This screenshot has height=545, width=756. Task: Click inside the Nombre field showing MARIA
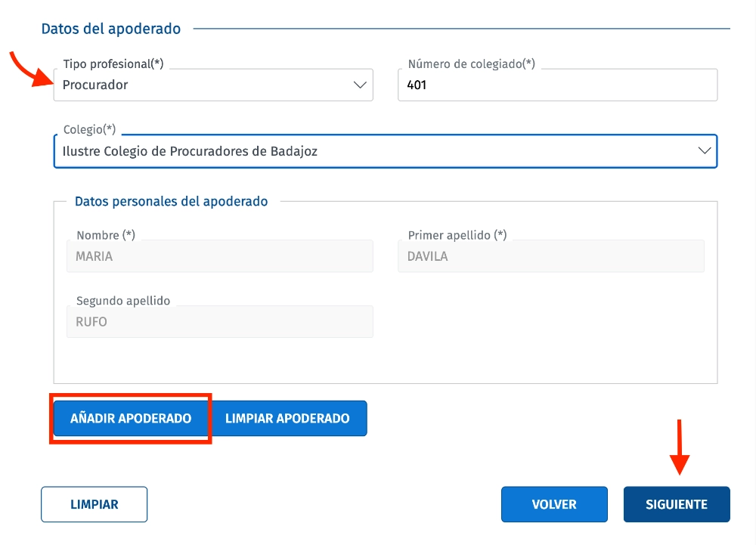219,255
